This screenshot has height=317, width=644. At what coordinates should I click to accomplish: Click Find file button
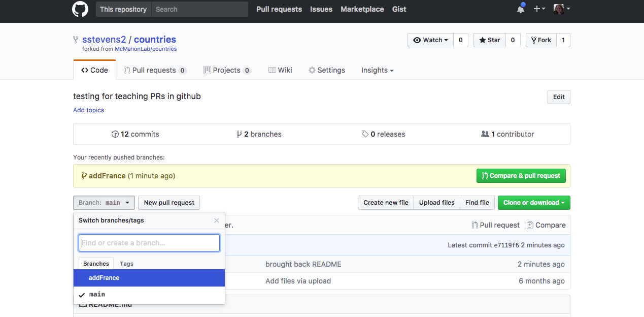pyautogui.click(x=478, y=203)
